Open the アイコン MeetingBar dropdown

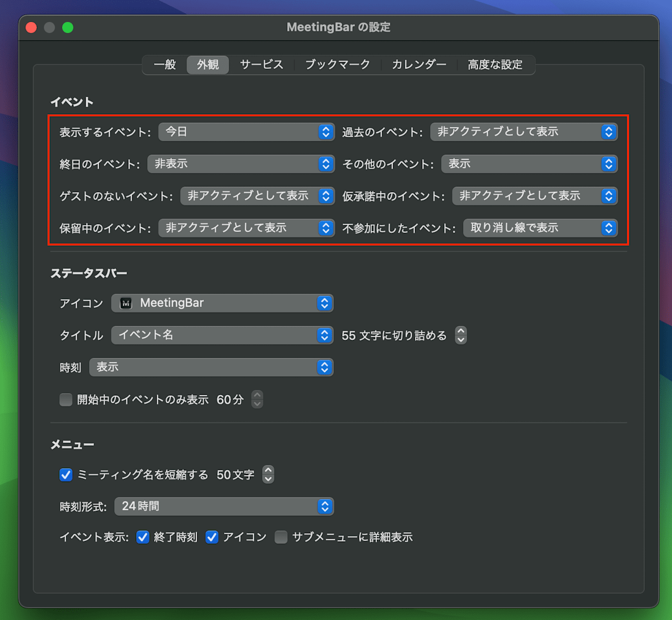coord(222,303)
